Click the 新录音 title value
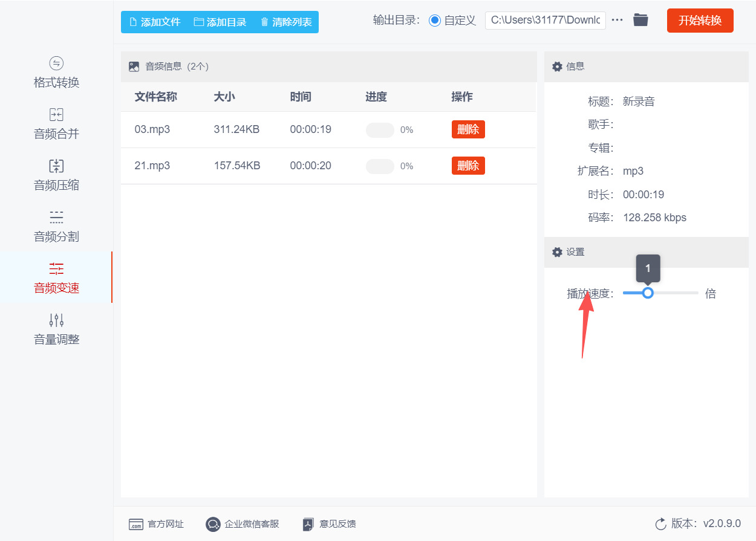 tap(639, 102)
